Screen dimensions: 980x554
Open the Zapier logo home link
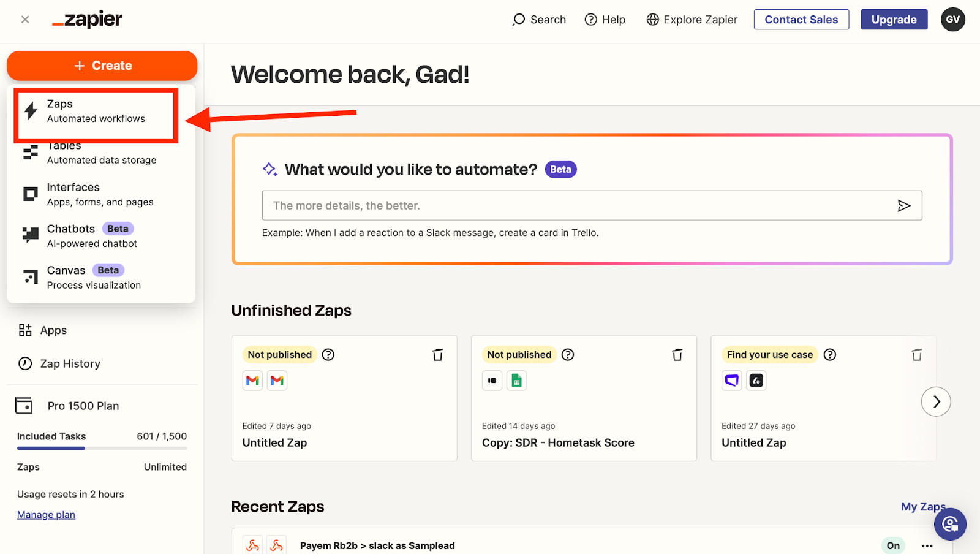[x=88, y=20]
